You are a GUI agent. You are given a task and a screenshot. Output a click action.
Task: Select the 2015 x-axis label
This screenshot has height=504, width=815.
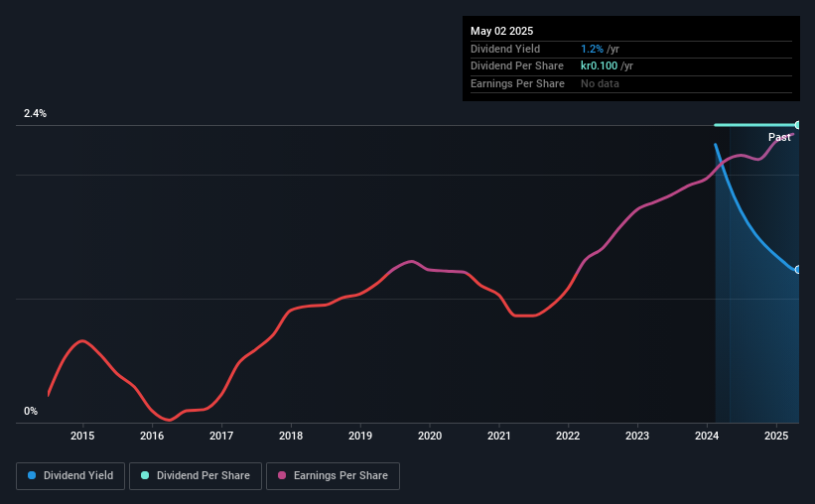[82, 436]
